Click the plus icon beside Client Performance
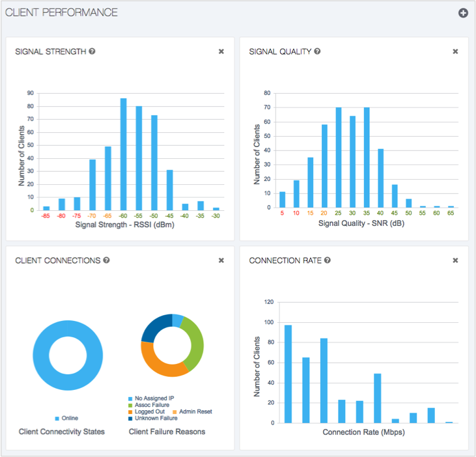476x457 pixels. point(463,13)
